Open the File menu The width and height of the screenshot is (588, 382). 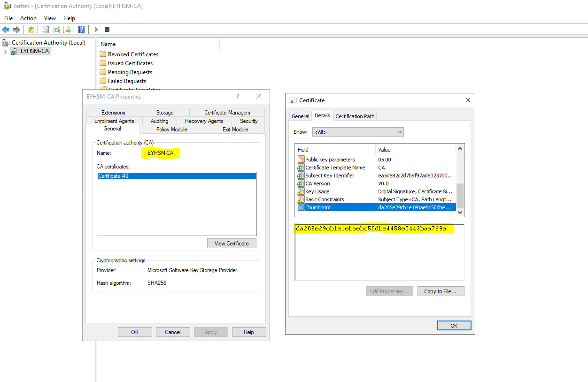coord(8,18)
